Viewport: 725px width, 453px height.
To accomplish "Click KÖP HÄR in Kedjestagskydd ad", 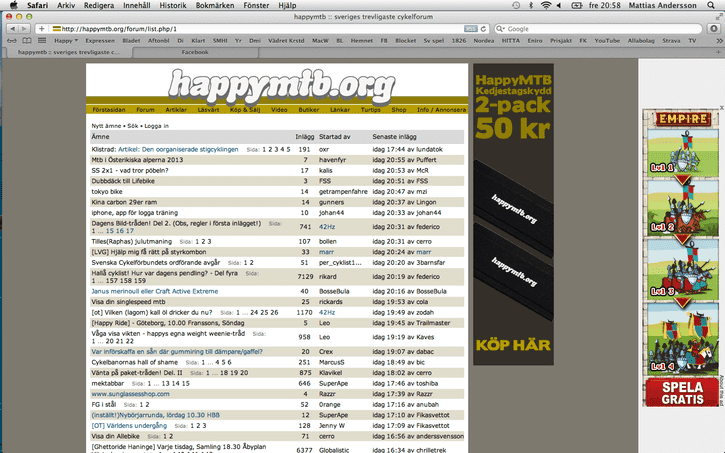I will click(513, 345).
